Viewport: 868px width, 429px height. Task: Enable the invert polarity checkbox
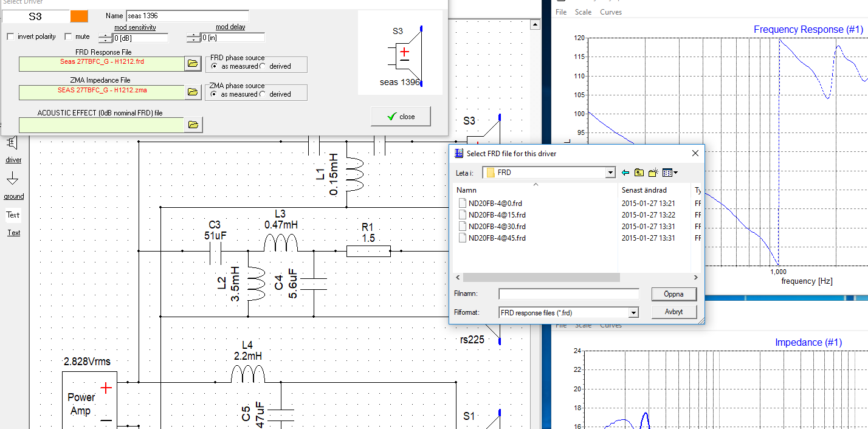click(10, 37)
